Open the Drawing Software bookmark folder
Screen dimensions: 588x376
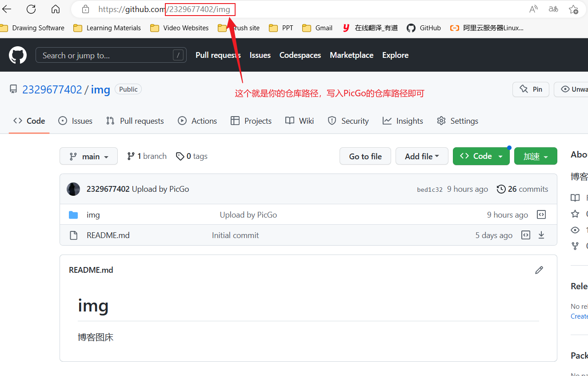[x=32, y=28]
